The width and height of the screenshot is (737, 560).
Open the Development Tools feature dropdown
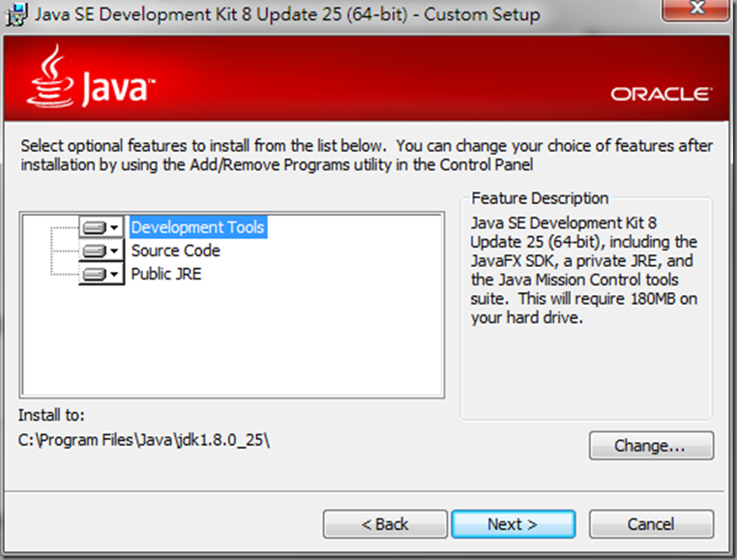tap(101, 228)
